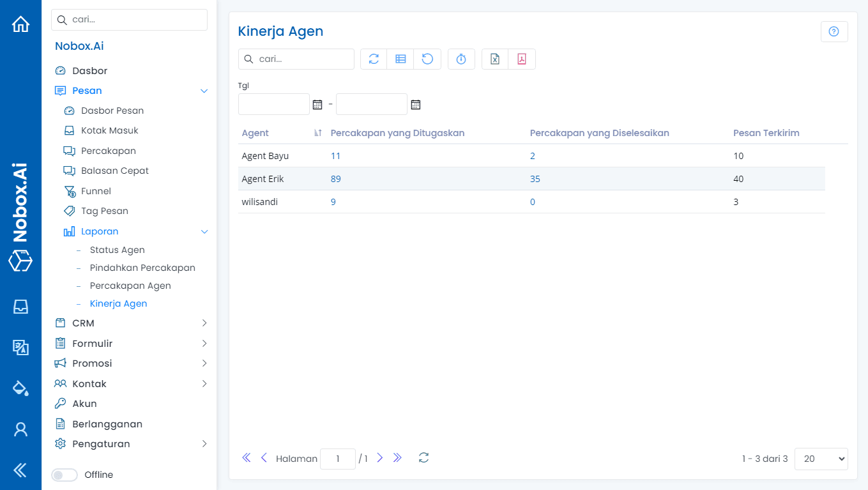The width and height of the screenshot is (868, 490).
Task: Click the translate icon on the rail
Action: pyautogui.click(x=20, y=348)
